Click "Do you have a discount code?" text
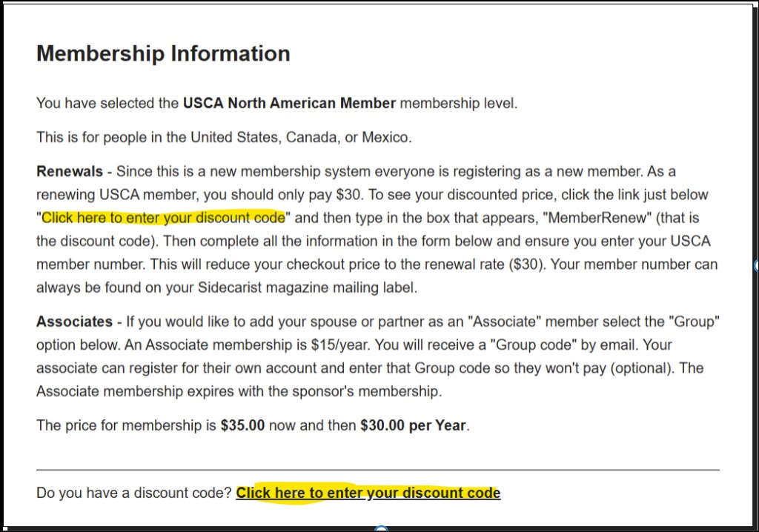 [x=134, y=493]
